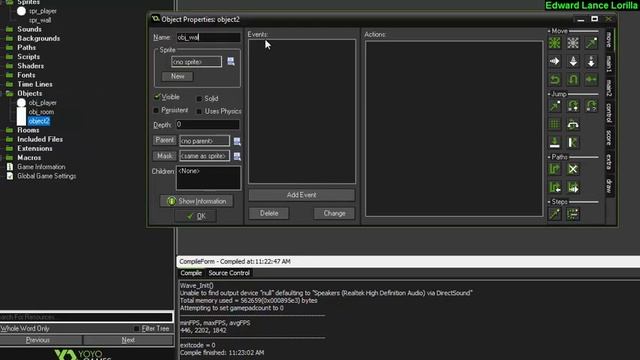Viewport: 640px width, 360px height.
Task: Select the Jump to Position action icon
Action: click(x=555, y=106)
